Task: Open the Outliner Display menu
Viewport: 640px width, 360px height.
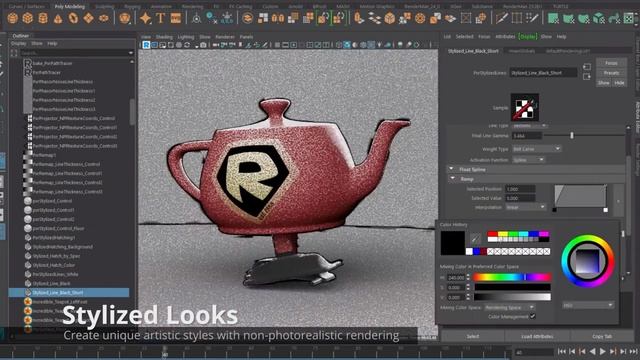Action: pyautogui.click(x=18, y=43)
